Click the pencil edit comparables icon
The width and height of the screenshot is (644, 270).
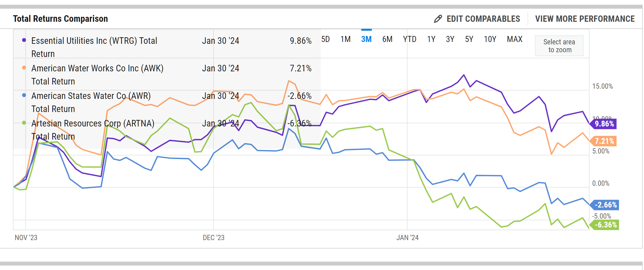[x=438, y=19]
